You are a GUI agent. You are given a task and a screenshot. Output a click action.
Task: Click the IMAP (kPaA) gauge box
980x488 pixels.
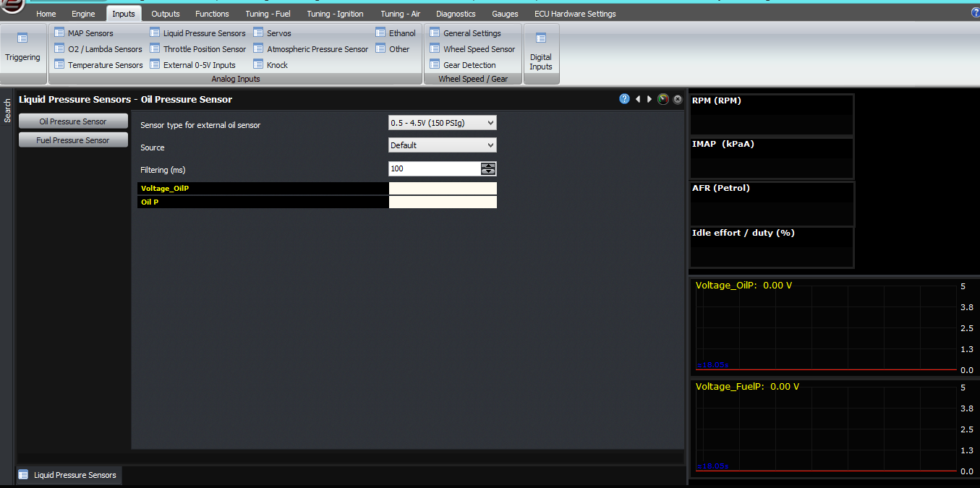coord(772,158)
